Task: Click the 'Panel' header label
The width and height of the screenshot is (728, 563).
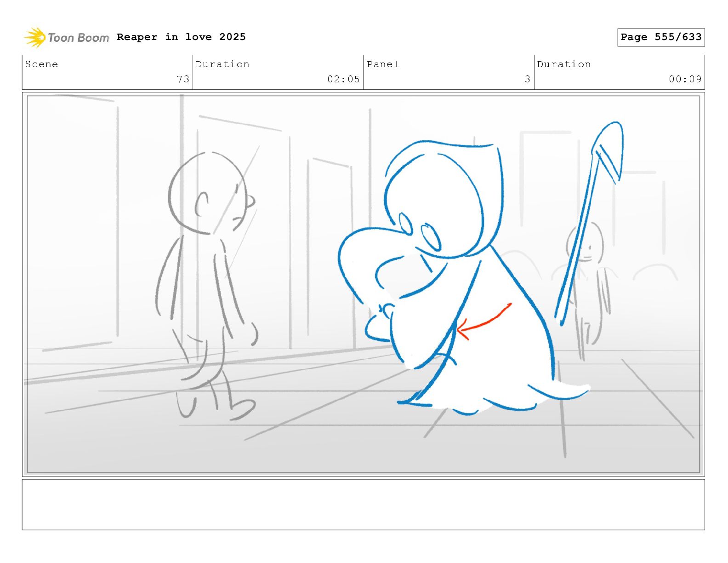Action: click(x=383, y=64)
